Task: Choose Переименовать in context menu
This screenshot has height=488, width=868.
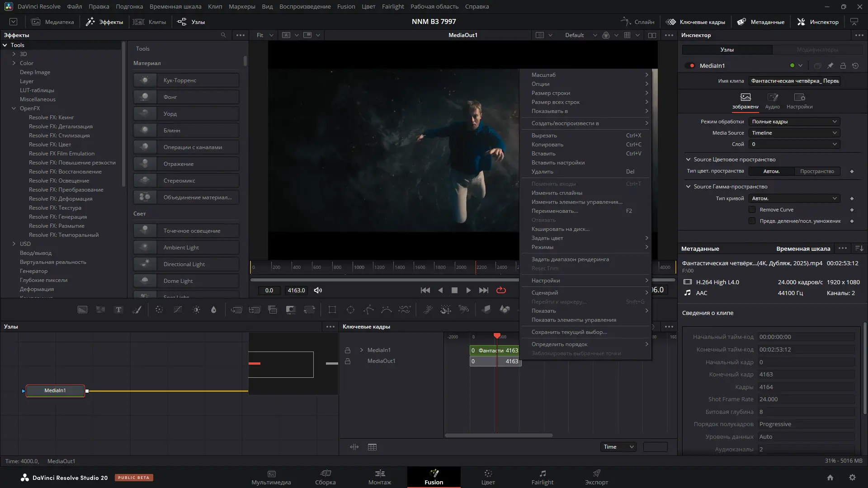Action: click(x=554, y=211)
